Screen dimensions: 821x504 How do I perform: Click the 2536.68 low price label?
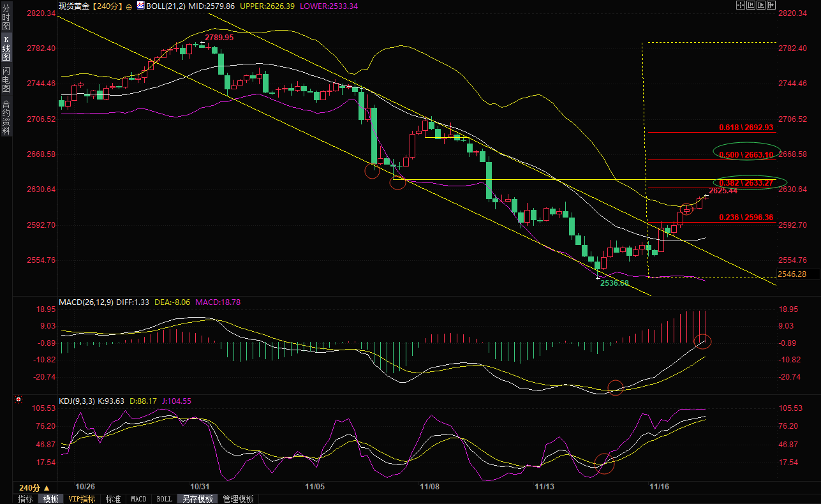pos(614,283)
